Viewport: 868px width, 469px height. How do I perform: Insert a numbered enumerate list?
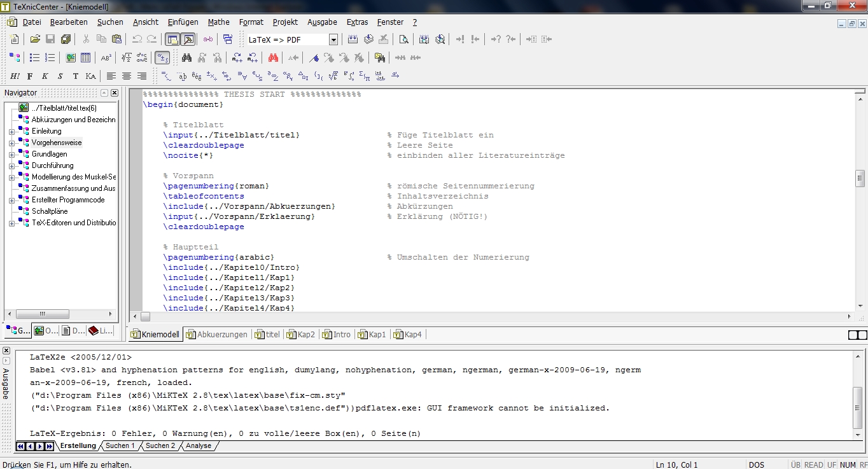point(50,58)
